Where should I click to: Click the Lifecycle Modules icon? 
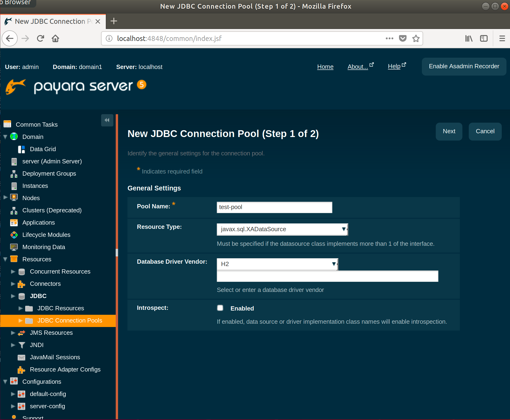pos(14,235)
